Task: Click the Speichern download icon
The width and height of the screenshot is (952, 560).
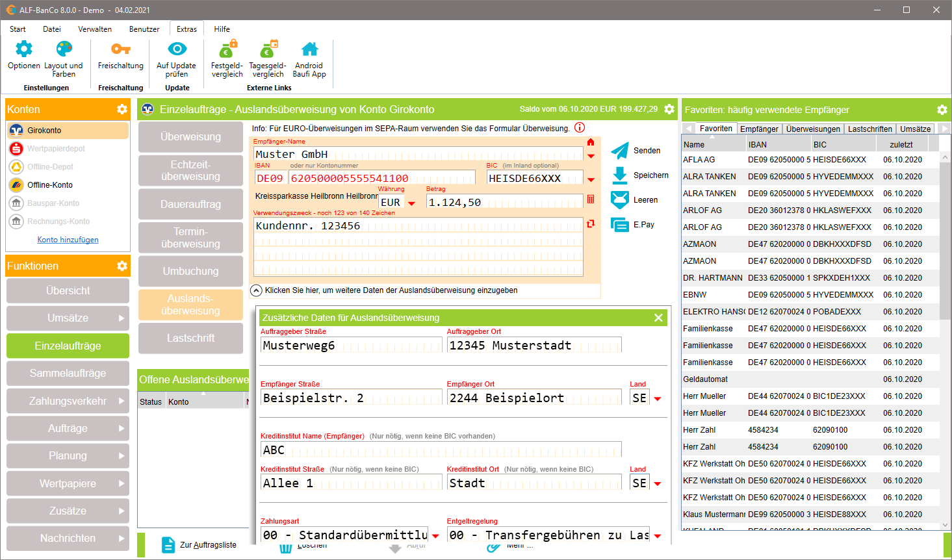Action: [x=620, y=175]
